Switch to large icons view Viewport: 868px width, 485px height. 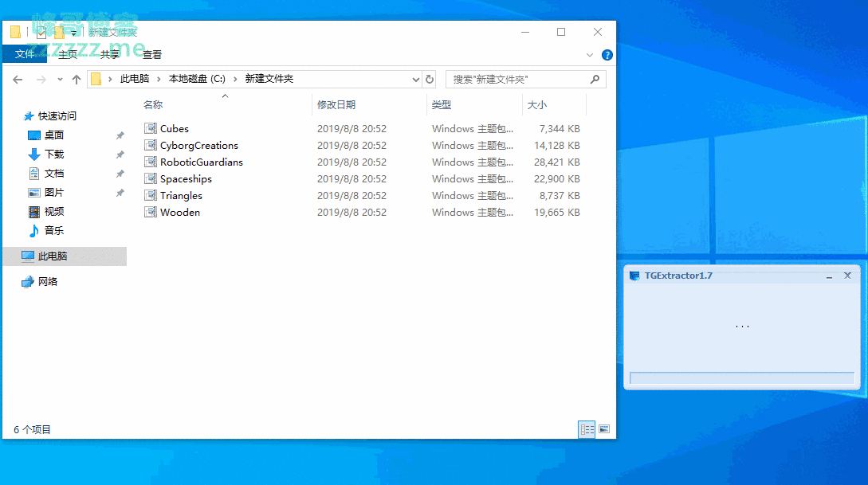pyautogui.click(x=604, y=429)
